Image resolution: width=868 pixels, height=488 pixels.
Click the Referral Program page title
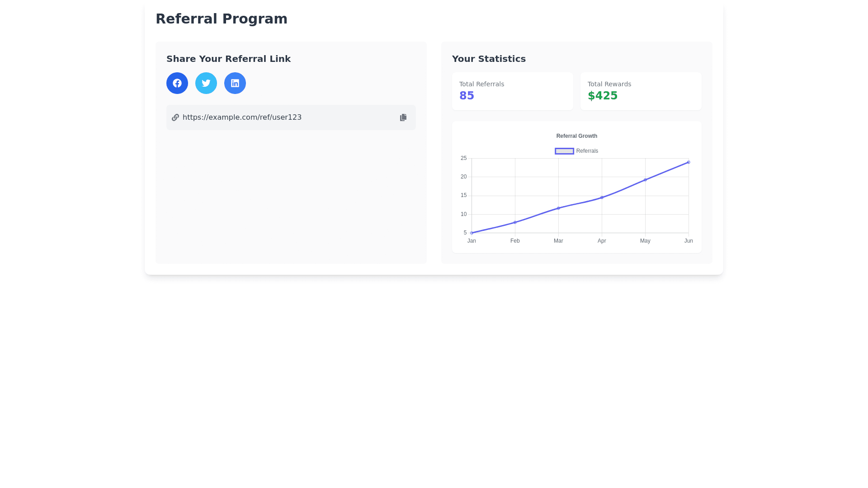tap(222, 19)
